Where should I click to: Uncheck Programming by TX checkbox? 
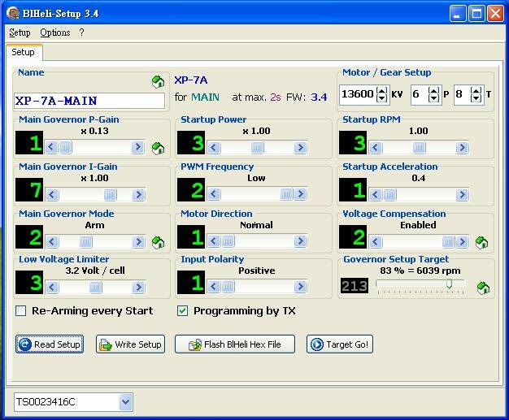pyautogui.click(x=182, y=310)
